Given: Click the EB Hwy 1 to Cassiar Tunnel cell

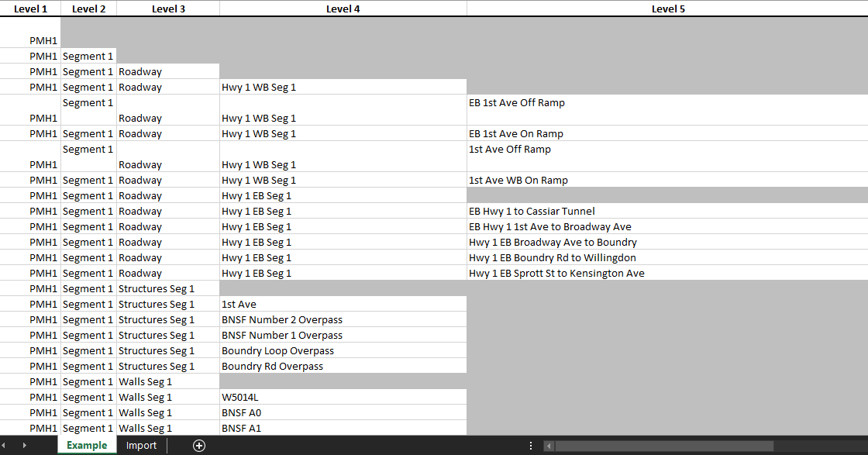Looking at the screenshot, I should tap(666, 211).
